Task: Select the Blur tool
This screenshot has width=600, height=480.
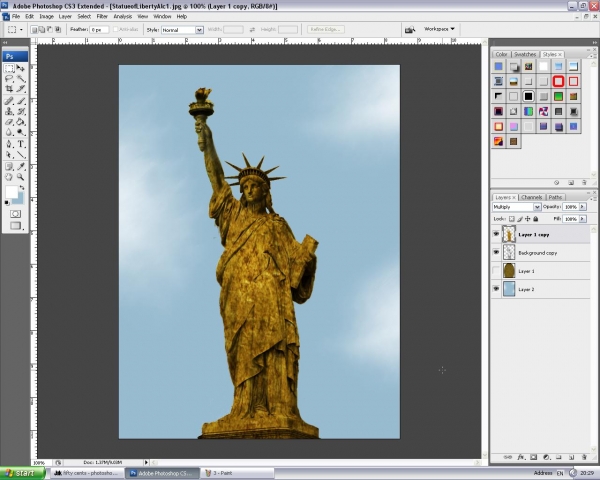Action: pos(9,132)
